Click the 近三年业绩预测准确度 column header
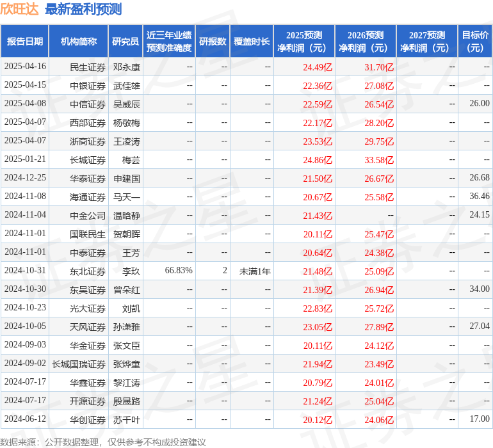 coord(169,42)
